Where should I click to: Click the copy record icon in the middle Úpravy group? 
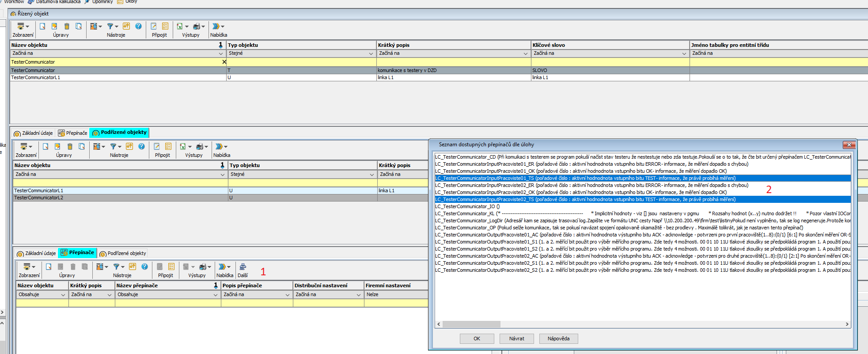(82, 147)
